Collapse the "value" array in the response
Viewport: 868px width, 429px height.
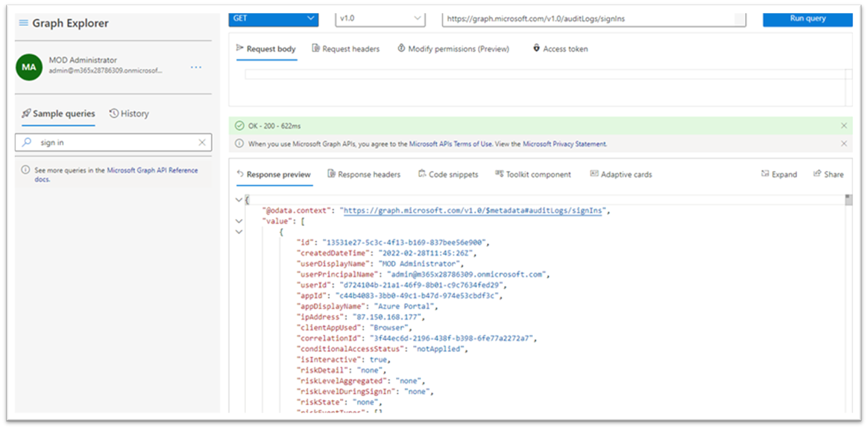239,221
